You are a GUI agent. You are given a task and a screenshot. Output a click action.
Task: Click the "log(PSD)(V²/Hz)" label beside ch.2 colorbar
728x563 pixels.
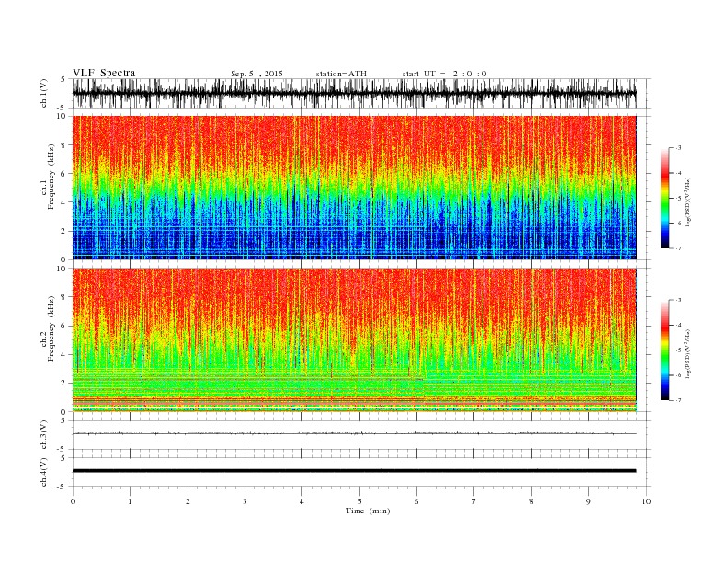coord(688,353)
